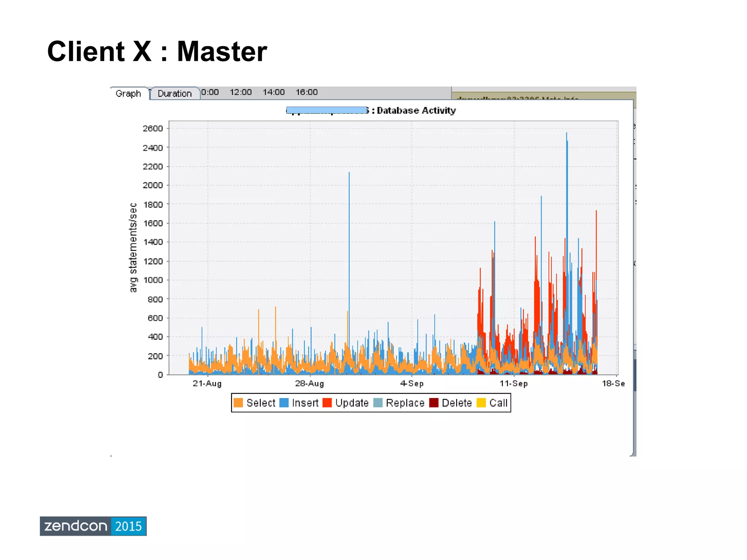747x560 pixels.
Task: Click the yellow Call legend swatch
Action: (x=481, y=403)
